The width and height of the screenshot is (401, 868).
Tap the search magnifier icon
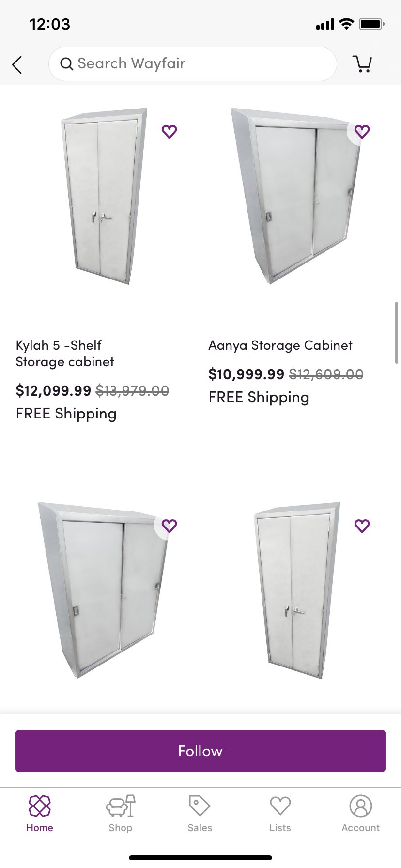[x=66, y=63]
